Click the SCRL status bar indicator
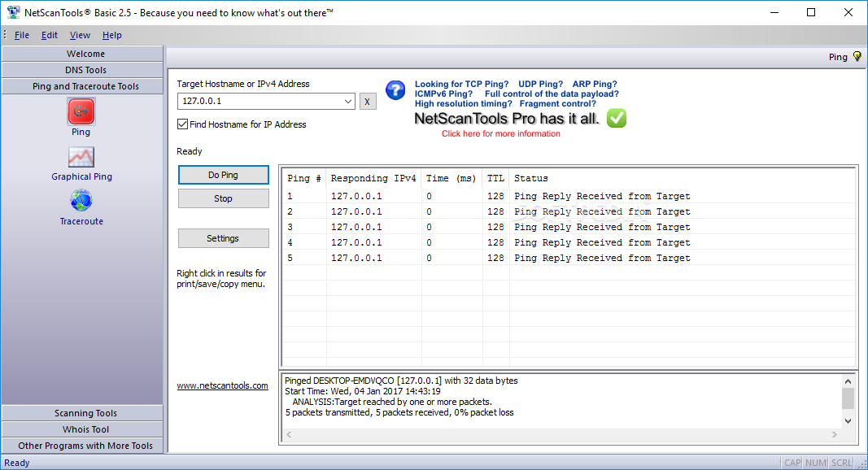 (841, 463)
